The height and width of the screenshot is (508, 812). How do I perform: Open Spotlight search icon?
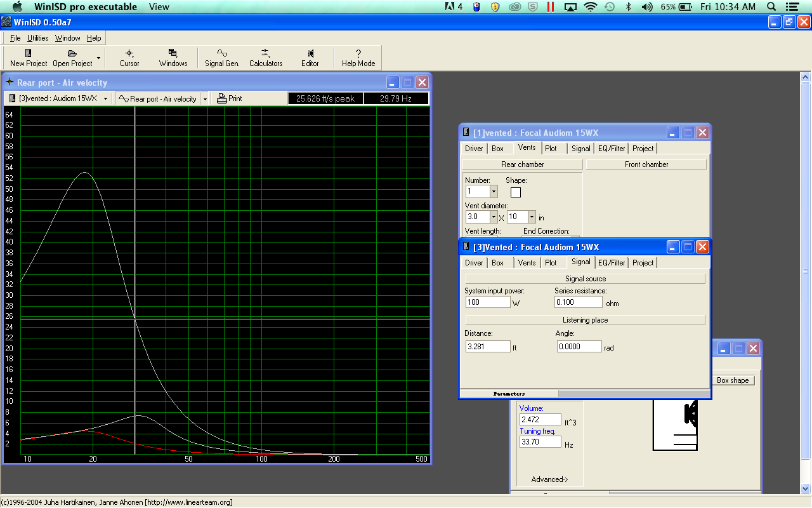click(x=771, y=7)
